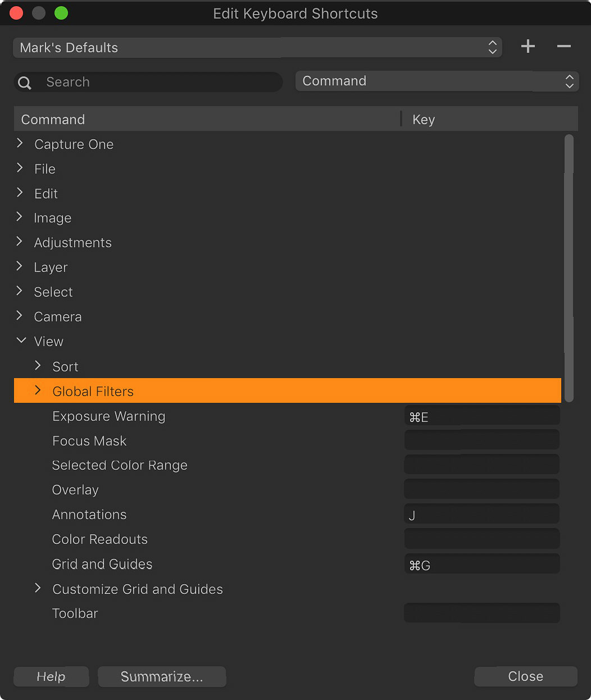The image size is (591, 700).
Task: Open the Mark's Defaults preset dropdown
Action: 257,48
